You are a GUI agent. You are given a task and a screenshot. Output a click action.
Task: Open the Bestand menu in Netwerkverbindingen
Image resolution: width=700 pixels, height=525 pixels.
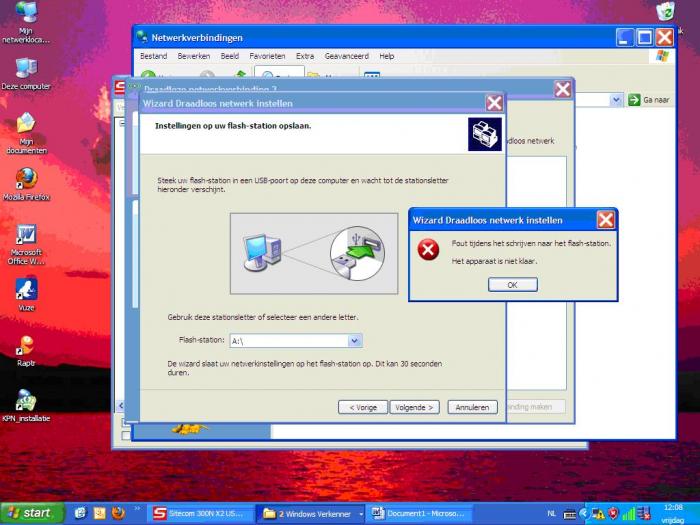(154, 56)
